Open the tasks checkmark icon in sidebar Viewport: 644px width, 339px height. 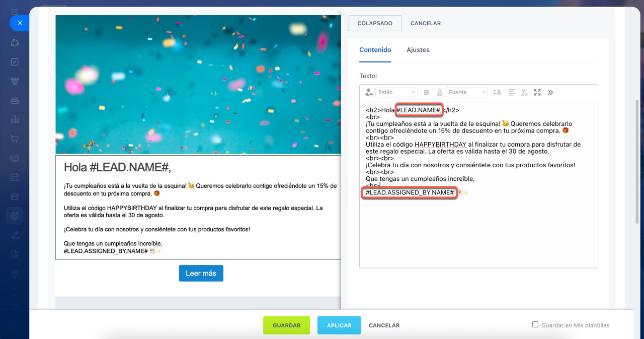[x=15, y=62]
